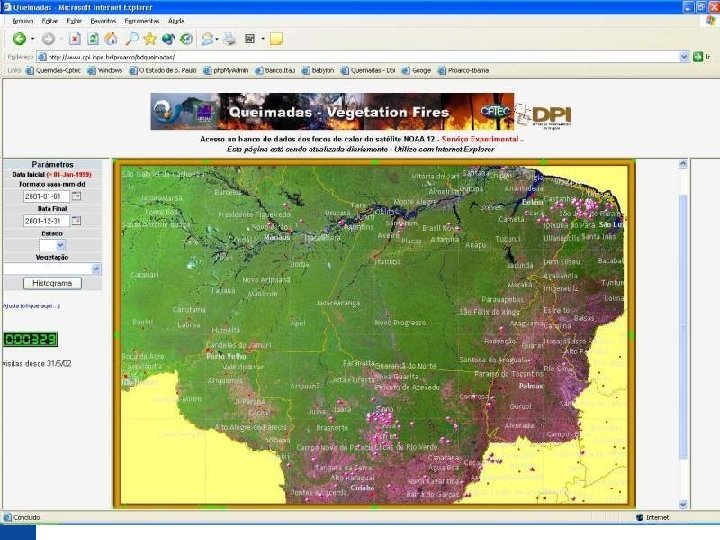Click the Ajuda (clique aqui) help link
The width and height of the screenshot is (720, 540).
coord(31,306)
